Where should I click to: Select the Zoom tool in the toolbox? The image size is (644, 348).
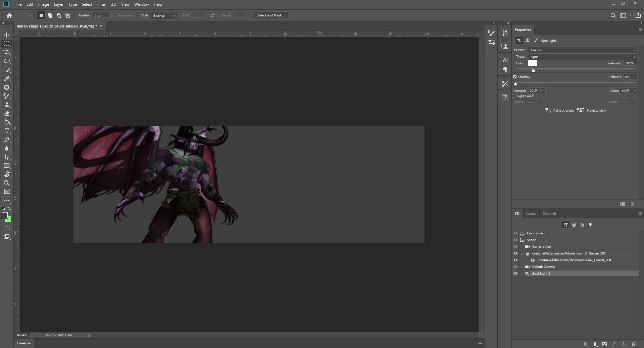[x=7, y=183]
